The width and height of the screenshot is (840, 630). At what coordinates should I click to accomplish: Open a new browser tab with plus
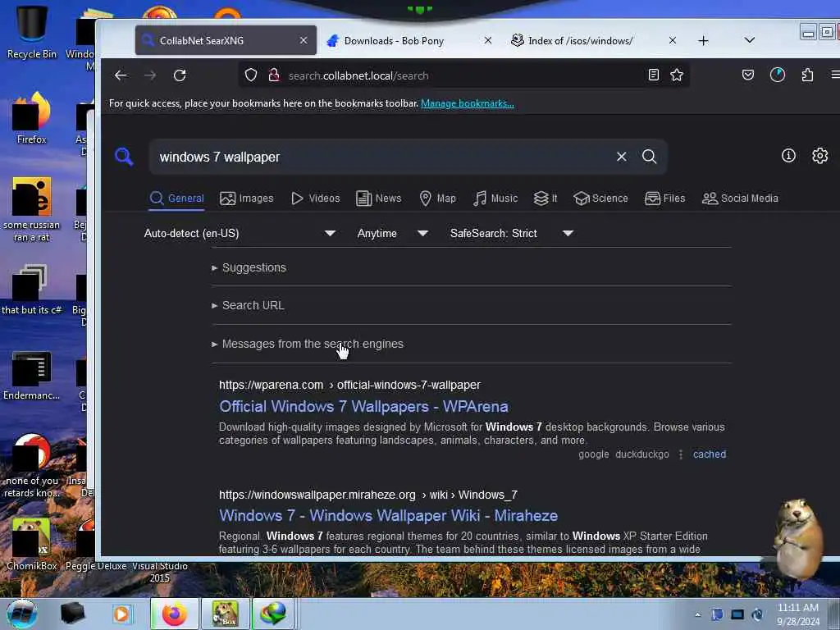click(x=703, y=41)
